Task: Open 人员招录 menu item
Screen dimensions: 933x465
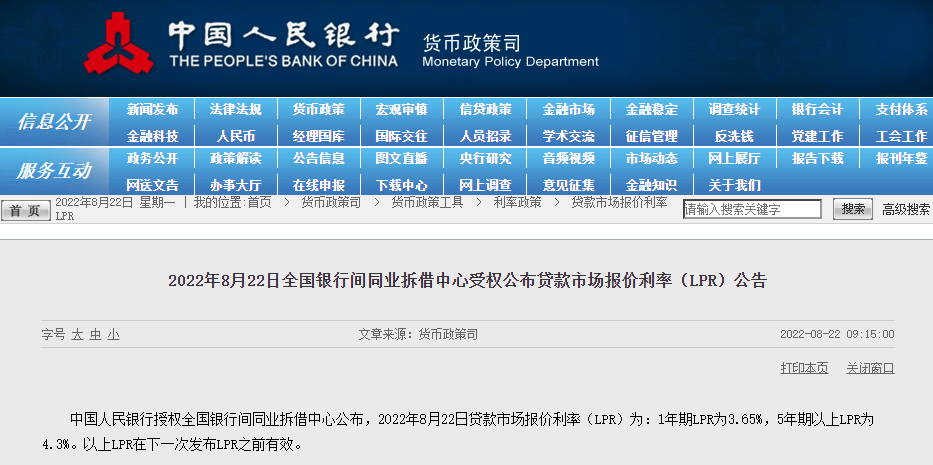Action: click(x=485, y=136)
